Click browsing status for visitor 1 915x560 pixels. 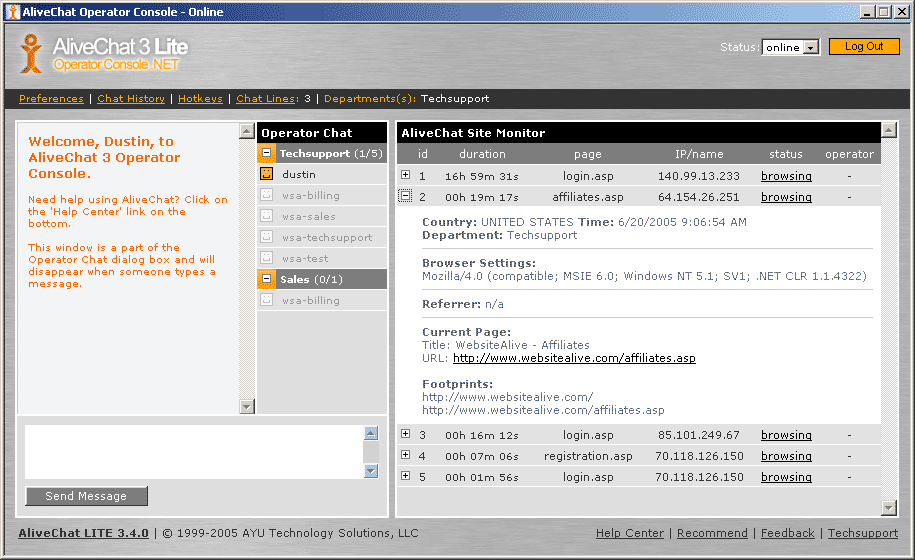click(786, 176)
